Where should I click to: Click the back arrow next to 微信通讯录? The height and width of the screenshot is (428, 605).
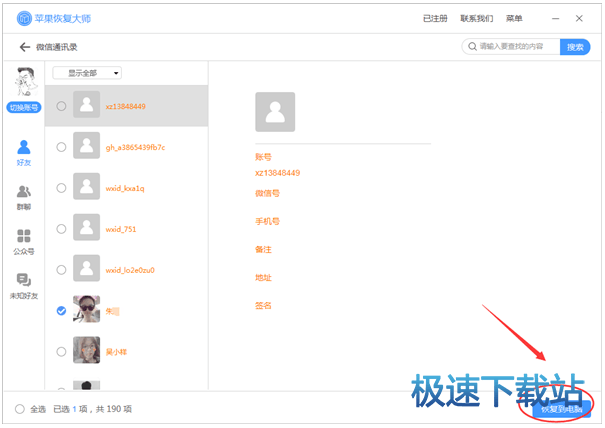pos(25,47)
